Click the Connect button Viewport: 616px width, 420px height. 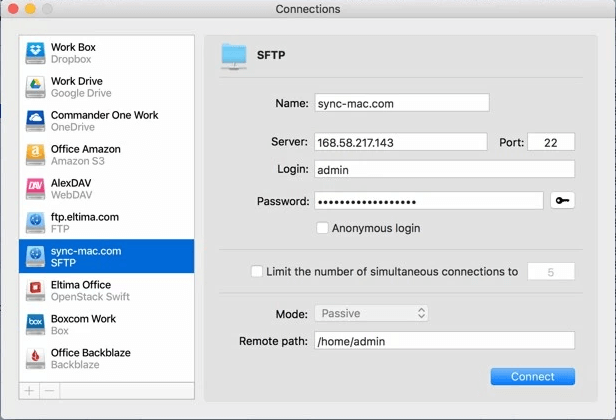(x=533, y=376)
